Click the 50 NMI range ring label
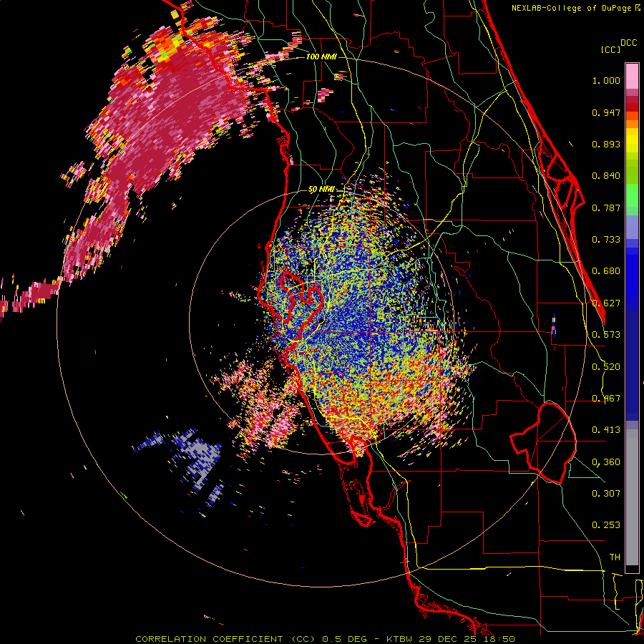Image resolution: width=644 pixels, height=644 pixels. point(321,190)
